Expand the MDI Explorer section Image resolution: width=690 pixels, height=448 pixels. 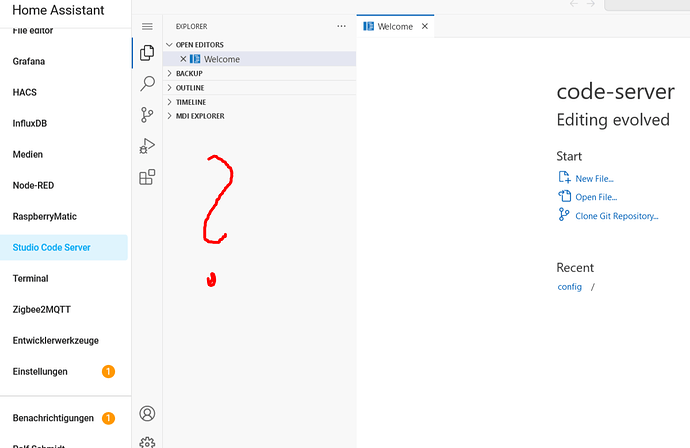pyautogui.click(x=259, y=116)
